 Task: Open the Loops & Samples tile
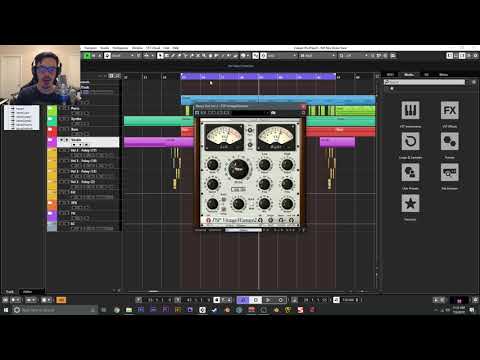point(410,142)
